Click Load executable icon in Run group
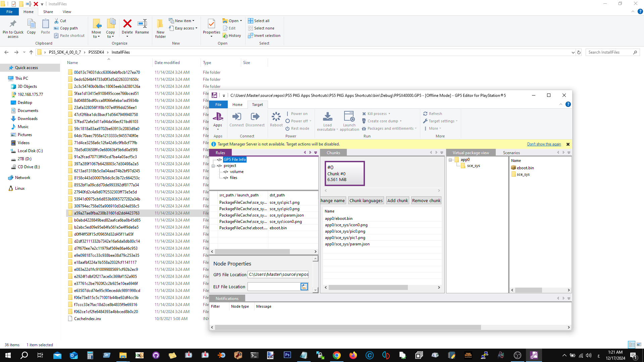This screenshot has width=644, height=362. (x=327, y=117)
